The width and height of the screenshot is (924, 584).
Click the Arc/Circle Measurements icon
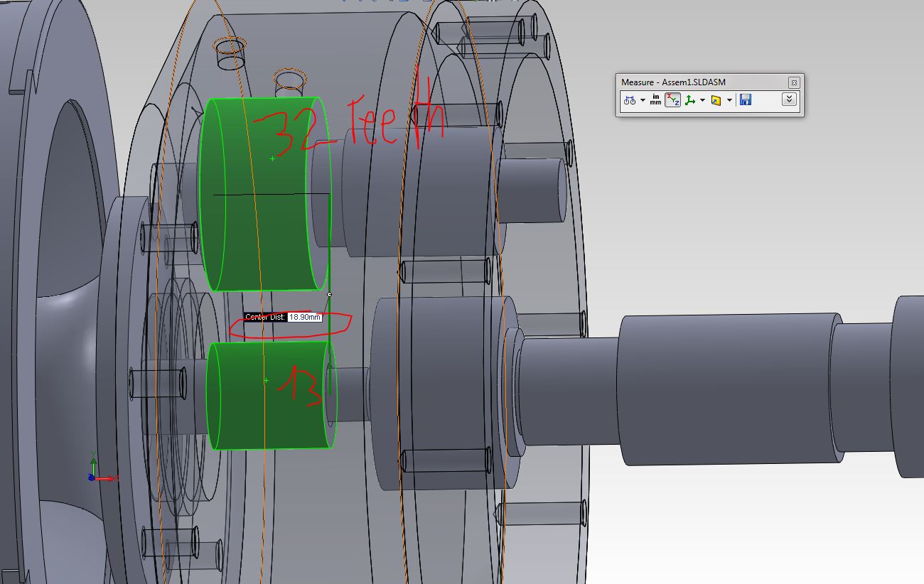point(630,100)
